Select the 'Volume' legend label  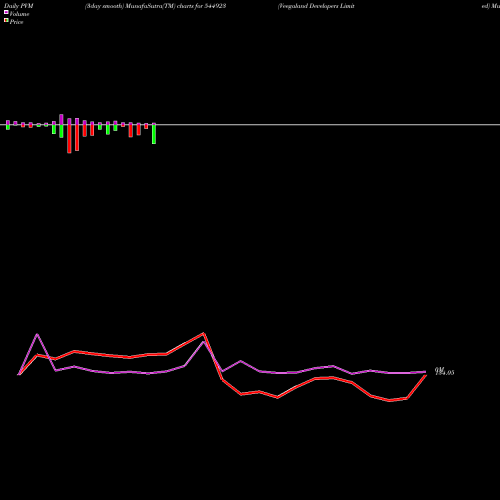click(19, 14)
